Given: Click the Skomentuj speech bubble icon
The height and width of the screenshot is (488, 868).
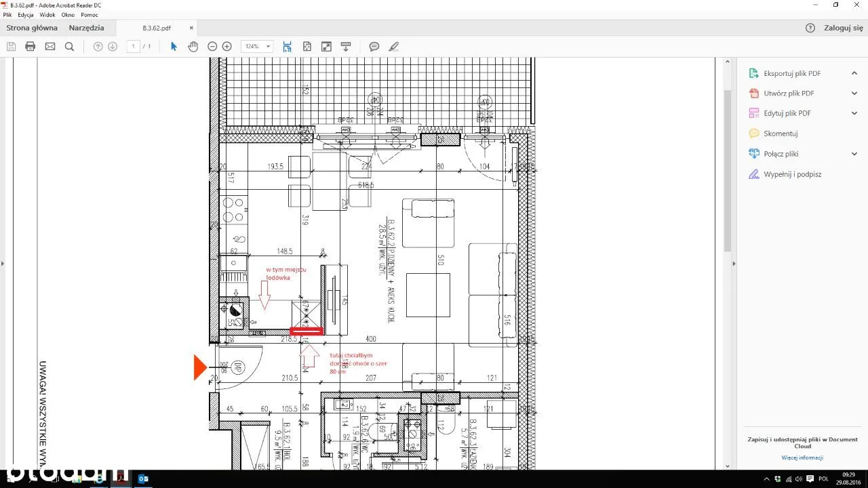Looking at the screenshot, I should 753,134.
